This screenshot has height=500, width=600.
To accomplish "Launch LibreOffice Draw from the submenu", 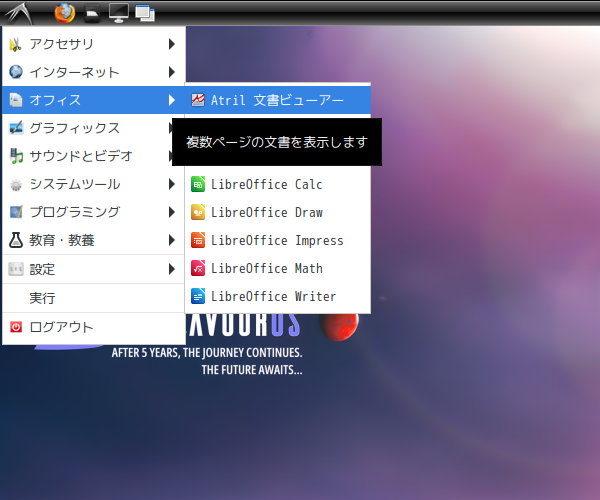I will point(278,212).
